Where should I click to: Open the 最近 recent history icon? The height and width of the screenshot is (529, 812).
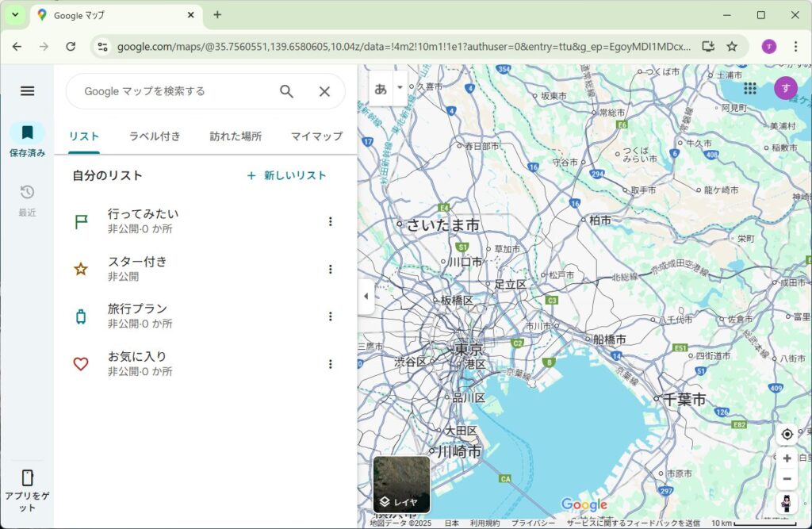[x=27, y=192]
